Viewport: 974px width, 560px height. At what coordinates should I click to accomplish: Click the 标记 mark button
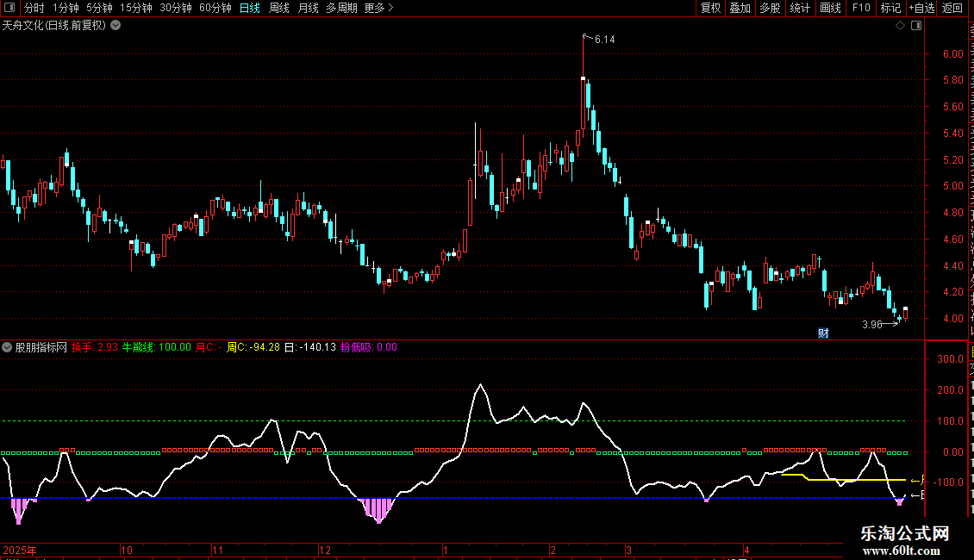click(890, 8)
